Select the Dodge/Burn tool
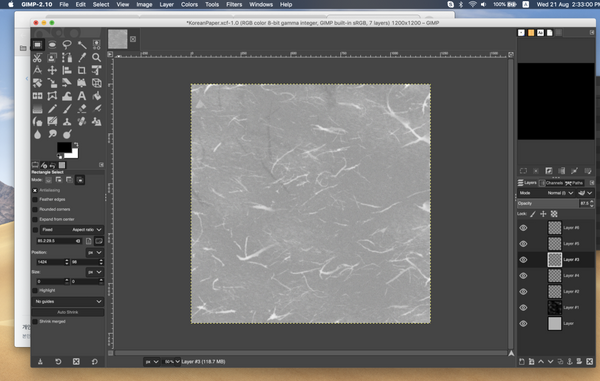 tap(67, 134)
